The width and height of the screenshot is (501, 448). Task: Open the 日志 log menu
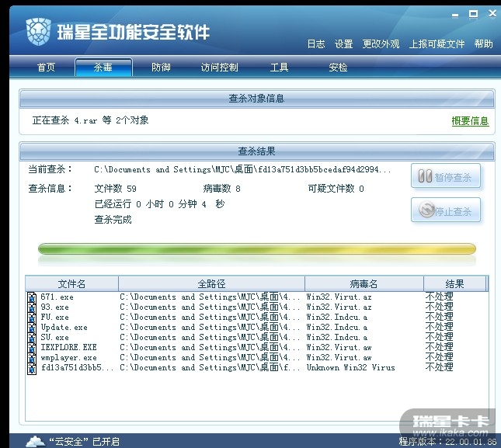[316, 43]
